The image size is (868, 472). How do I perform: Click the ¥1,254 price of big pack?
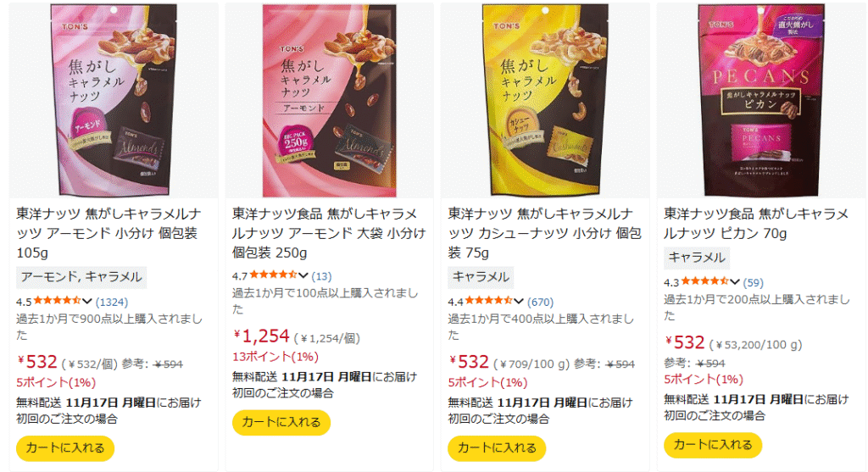pyautogui.click(x=261, y=336)
